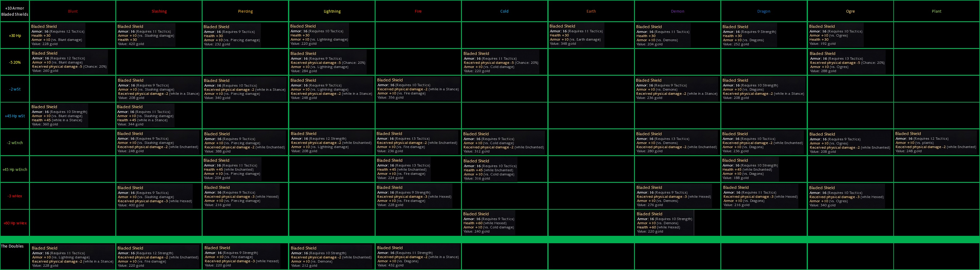Click the Cold shield with Health +60
980x270 pixels.
[488, 223]
